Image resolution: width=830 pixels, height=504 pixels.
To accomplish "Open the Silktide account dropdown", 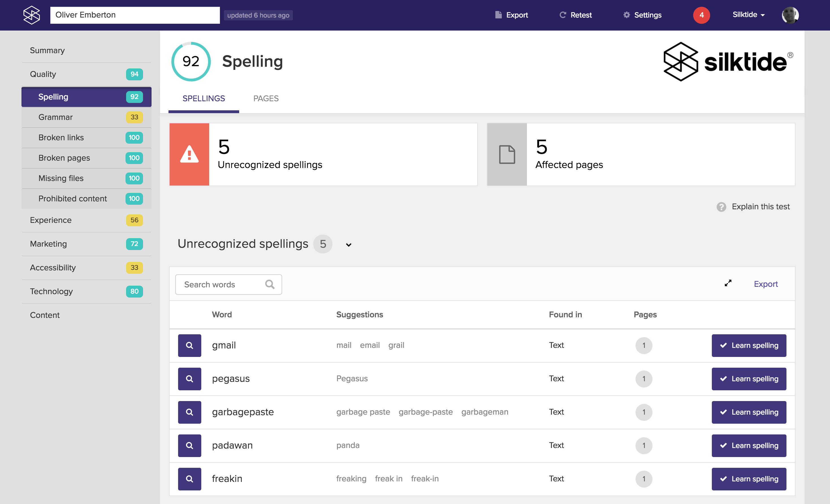I will (748, 15).
